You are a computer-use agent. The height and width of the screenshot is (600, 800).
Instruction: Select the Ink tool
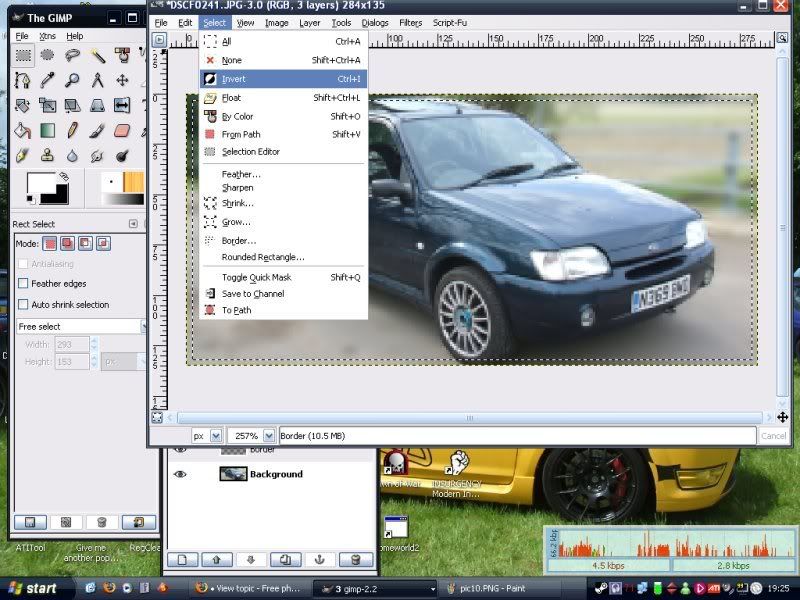point(22,156)
